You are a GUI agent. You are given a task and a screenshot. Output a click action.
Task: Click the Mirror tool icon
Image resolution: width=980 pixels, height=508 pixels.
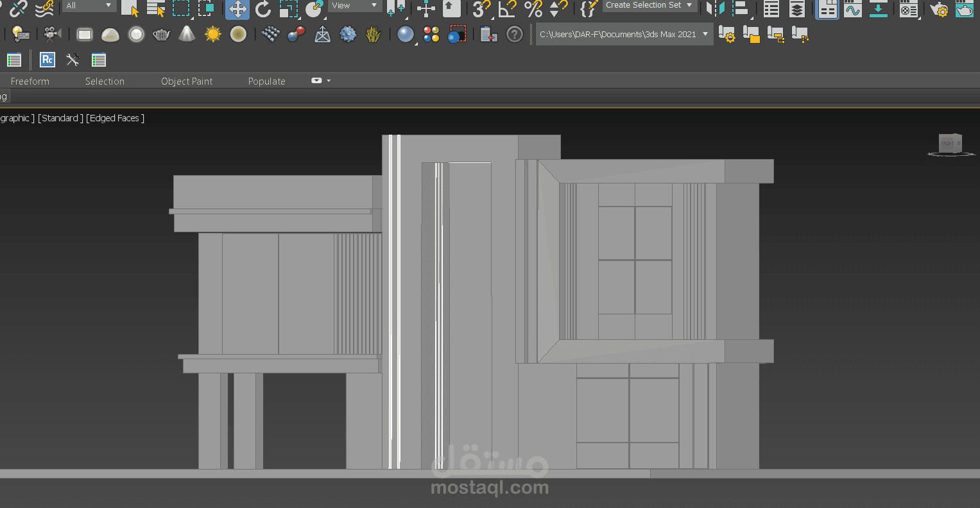tap(716, 9)
